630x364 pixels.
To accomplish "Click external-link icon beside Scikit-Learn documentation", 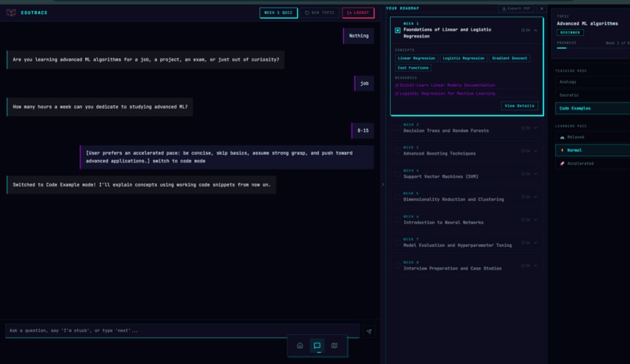I will pos(396,85).
